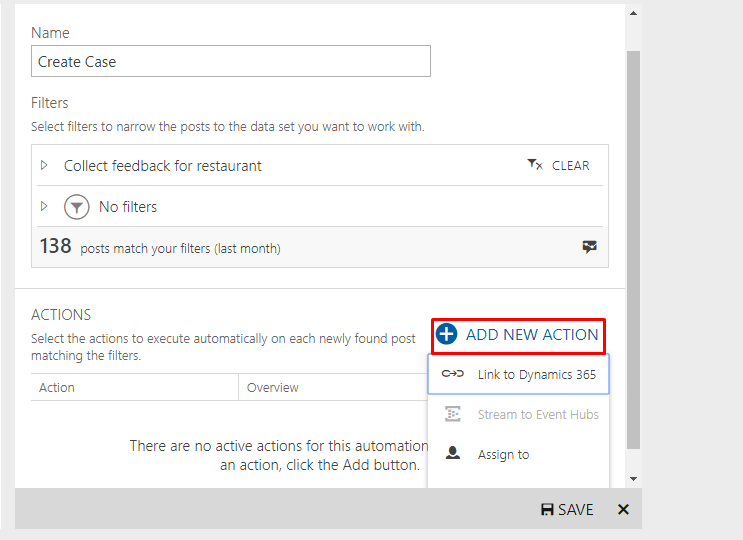The height and width of the screenshot is (540, 743).
Task: Expand Collect feedback for restaurant filter
Action: pyautogui.click(x=44, y=165)
